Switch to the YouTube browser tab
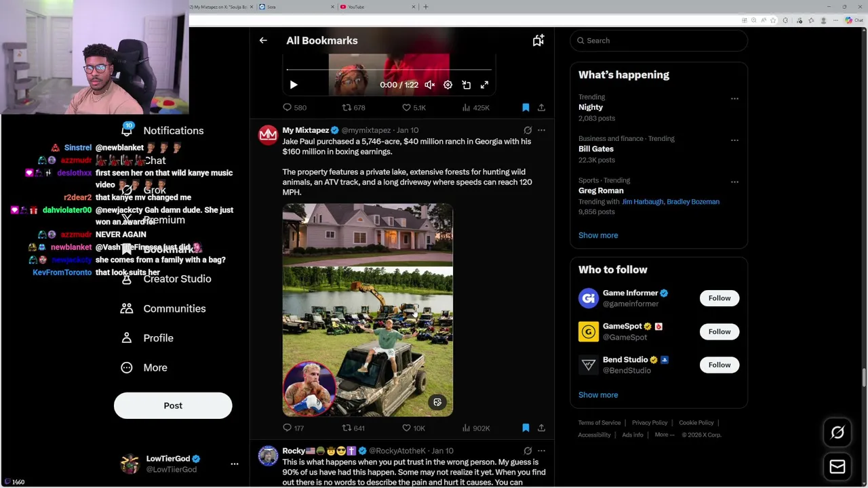 point(377,7)
